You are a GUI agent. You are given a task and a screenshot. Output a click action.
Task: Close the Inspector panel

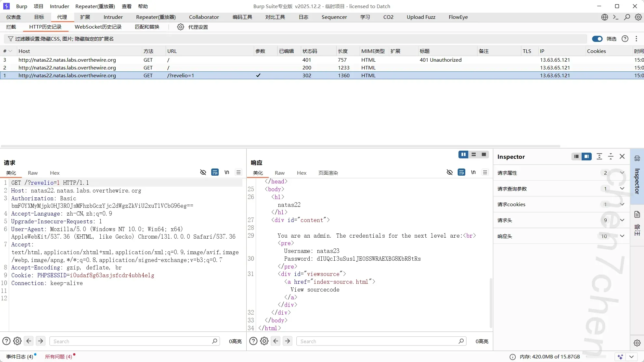tap(622, 156)
